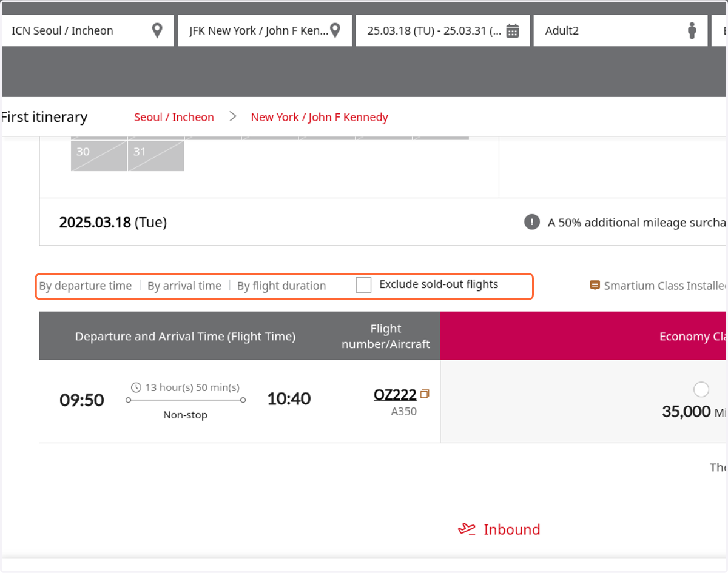Sort flights by arrival time
Viewport: 728px width, 573px height.
pyautogui.click(x=184, y=286)
